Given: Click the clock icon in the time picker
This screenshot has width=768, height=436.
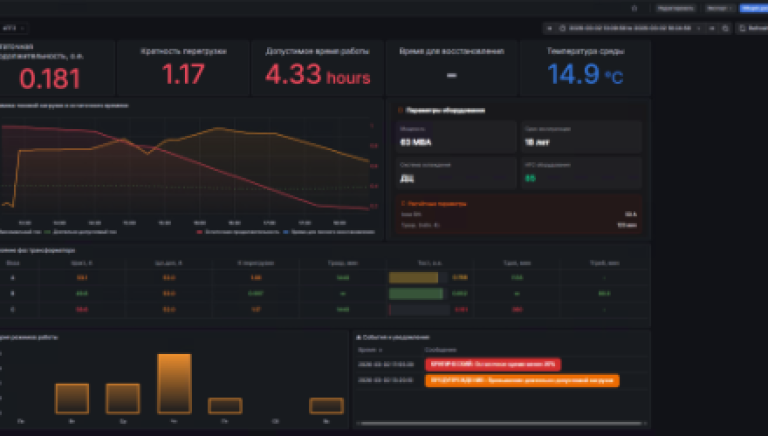Looking at the screenshot, I should click(562, 28).
